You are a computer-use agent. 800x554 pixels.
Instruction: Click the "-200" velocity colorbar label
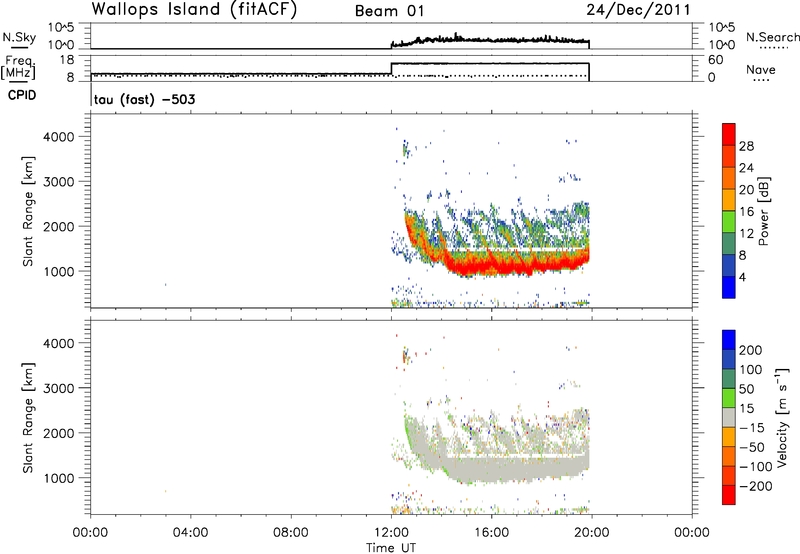pyautogui.click(x=756, y=486)
